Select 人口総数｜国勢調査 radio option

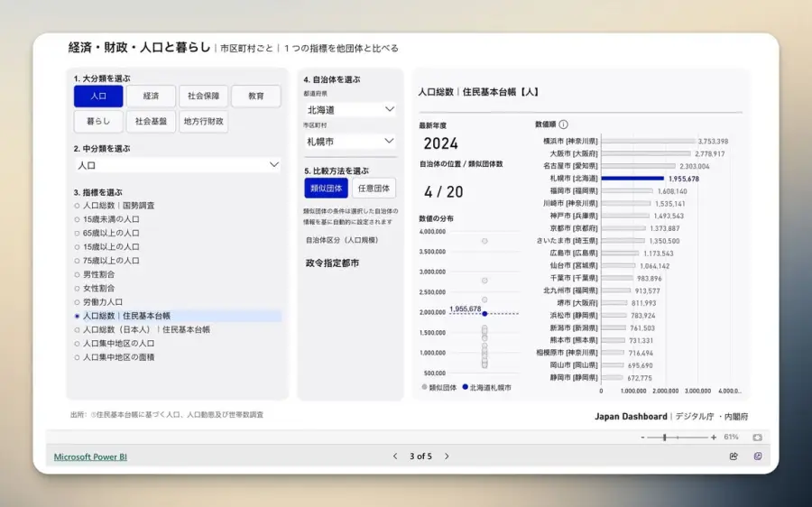point(115,206)
